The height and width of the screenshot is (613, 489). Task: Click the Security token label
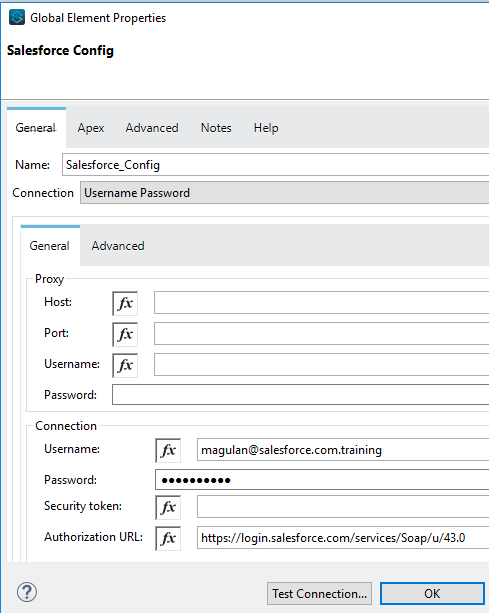tap(83, 506)
